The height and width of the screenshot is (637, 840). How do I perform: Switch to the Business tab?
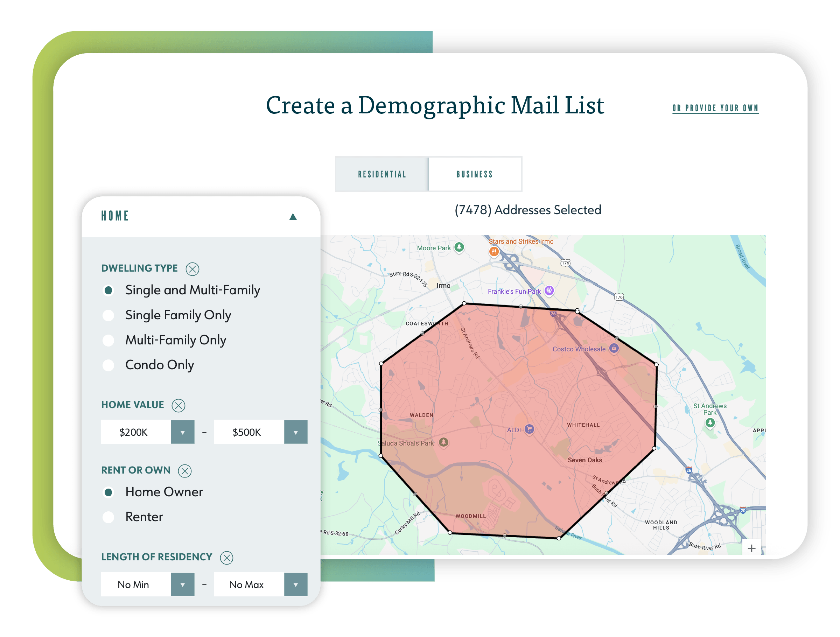475,174
